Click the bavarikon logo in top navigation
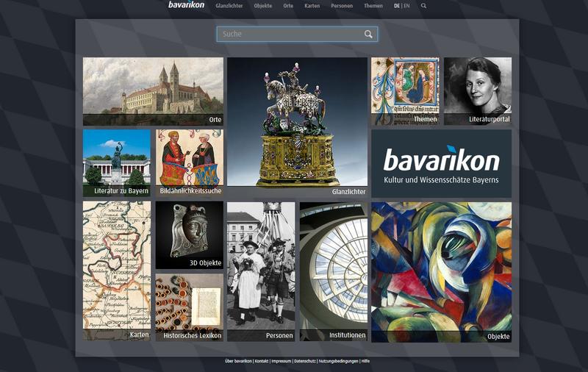 [x=187, y=5]
